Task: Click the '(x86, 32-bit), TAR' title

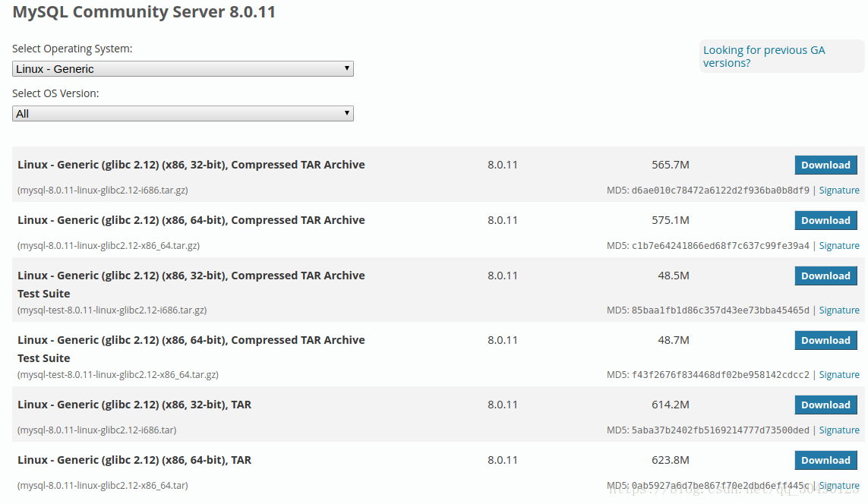Action: [134, 405]
